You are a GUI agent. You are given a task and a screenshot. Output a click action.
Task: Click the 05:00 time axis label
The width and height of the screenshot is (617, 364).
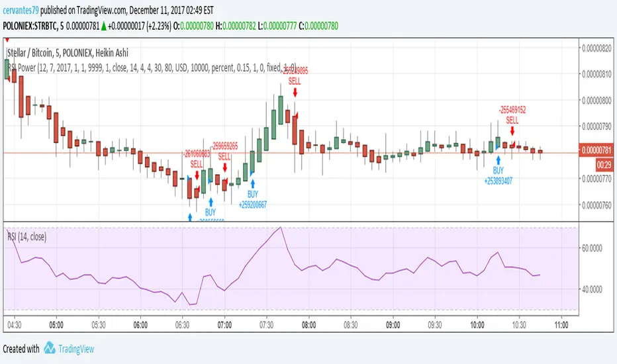click(56, 325)
